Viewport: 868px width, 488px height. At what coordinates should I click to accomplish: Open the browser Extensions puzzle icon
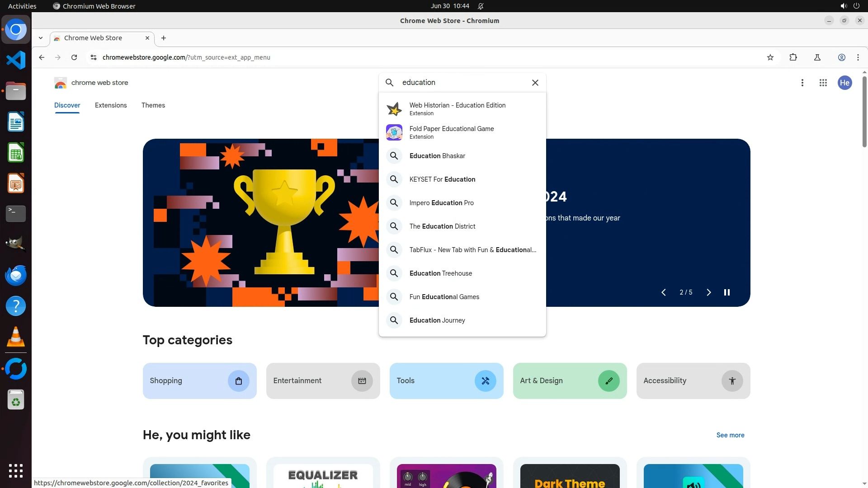[793, 57]
